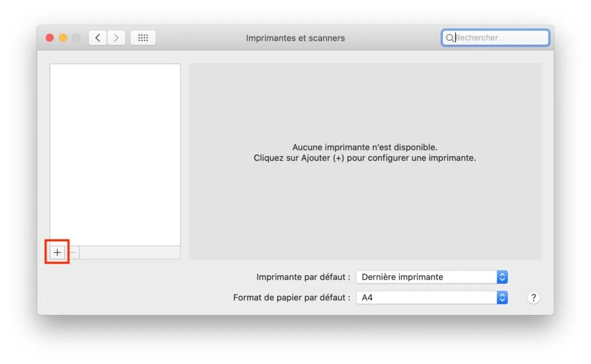Screen dimensions: 591x364
Task: Click the 'Aucune imprimante n'est disponible.' text
Action: coord(365,147)
